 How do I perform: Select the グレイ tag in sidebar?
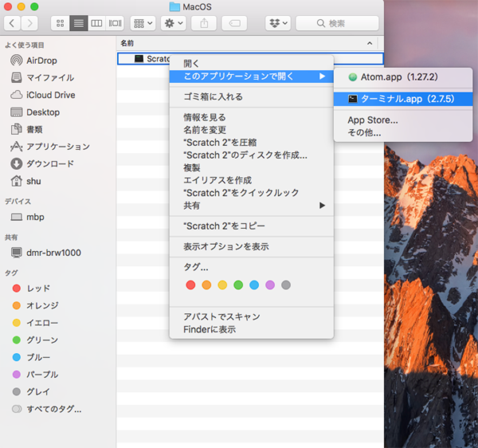31,391
